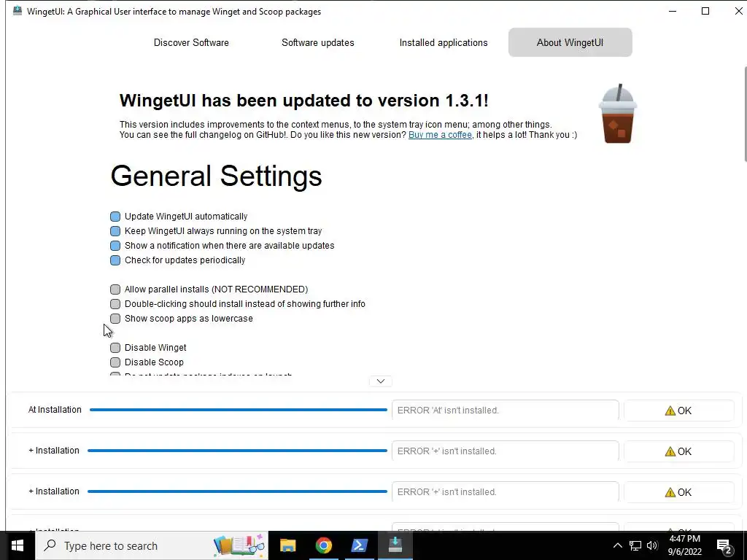Switch to Software updates tab
Viewport: 747px width, 560px height.
(x=318, y=42)
